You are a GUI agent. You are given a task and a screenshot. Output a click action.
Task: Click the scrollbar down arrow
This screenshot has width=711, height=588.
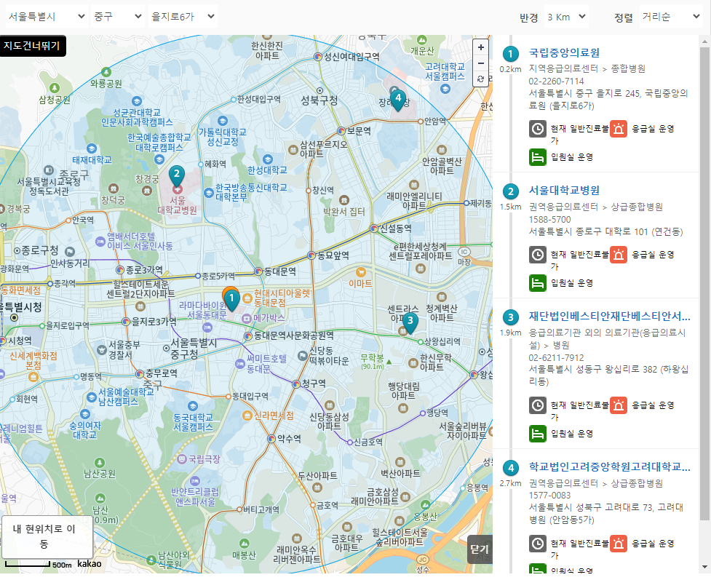[x=704, y=567]
